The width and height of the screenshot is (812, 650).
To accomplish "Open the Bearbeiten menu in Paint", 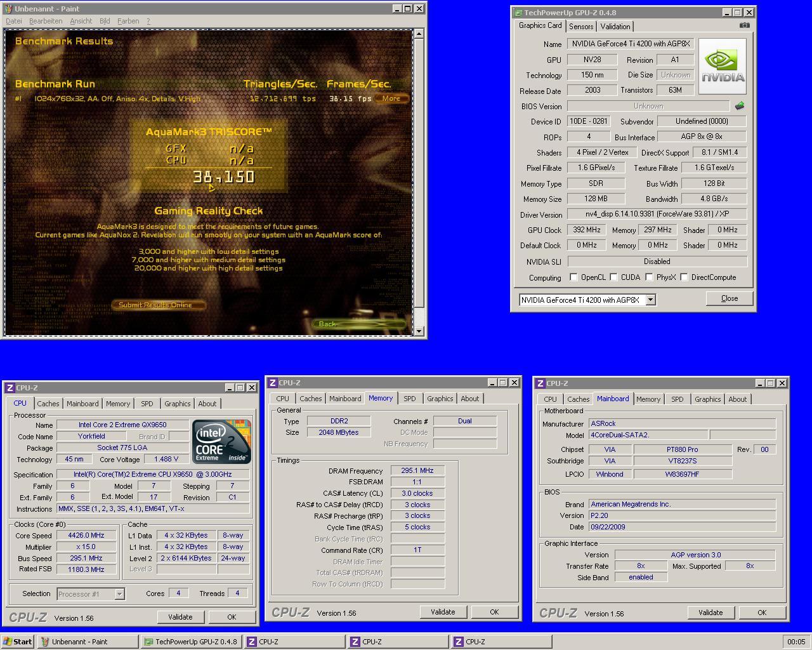I will (46, 21).
